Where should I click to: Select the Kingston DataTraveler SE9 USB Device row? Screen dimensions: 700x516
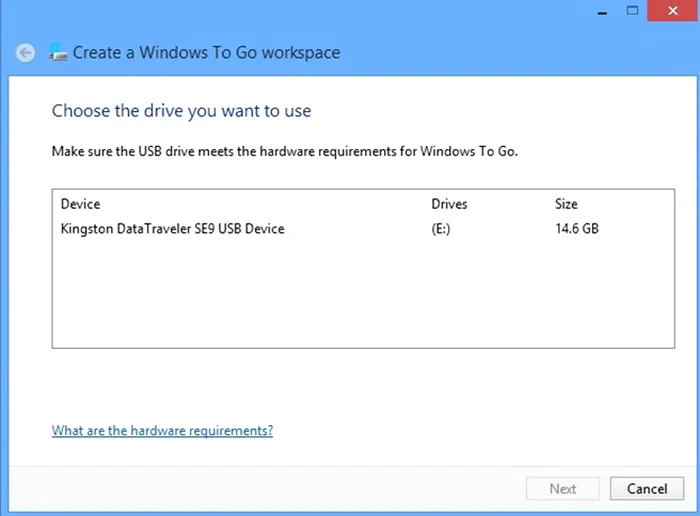point(363,229)
